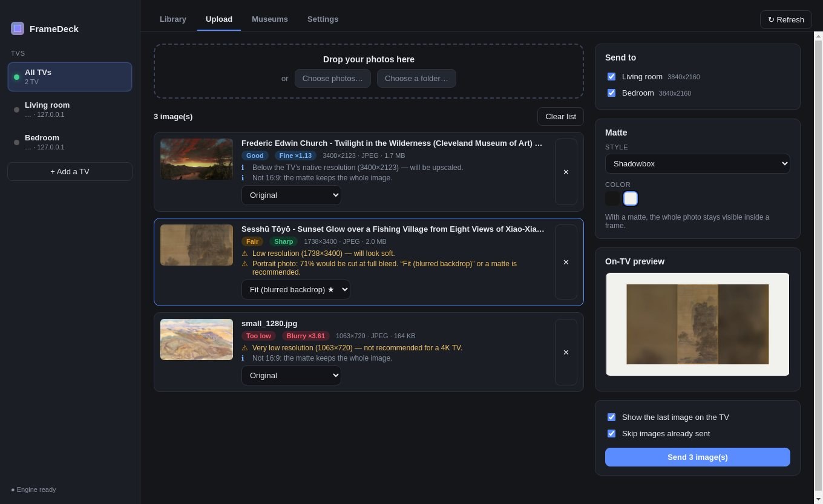Select the Upload tab
Image resolution: width=823 pixels, height=504 pixels.
coord(219,19)
